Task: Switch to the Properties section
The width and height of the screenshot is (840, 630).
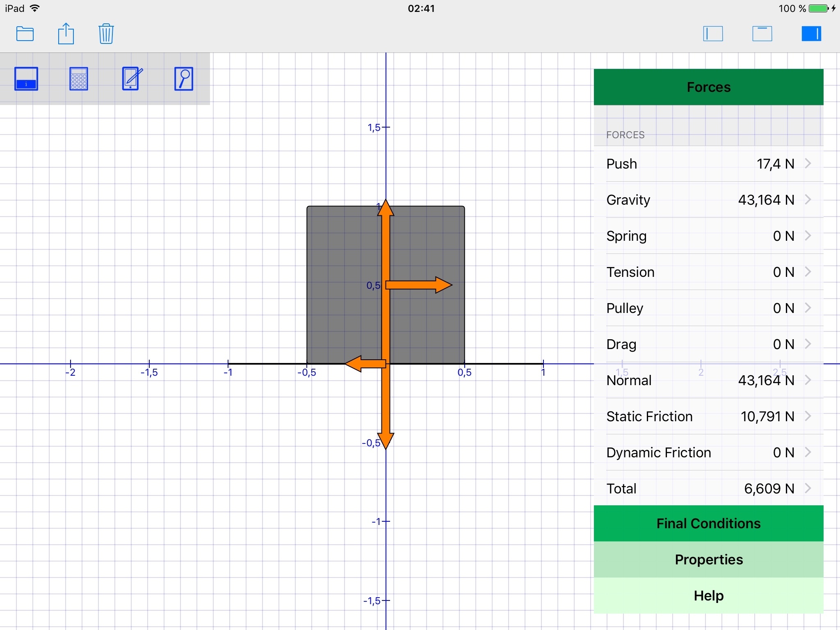Action: point(708,559)
